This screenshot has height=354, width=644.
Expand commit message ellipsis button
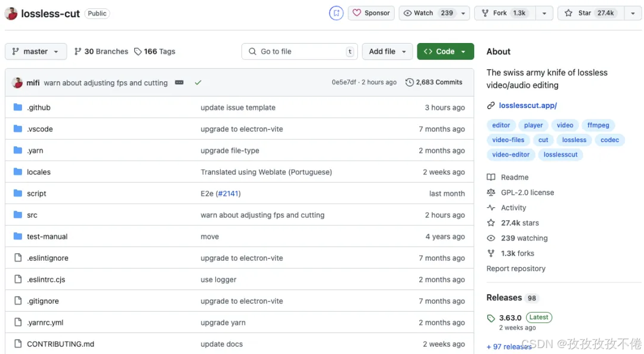coord(179,82)
